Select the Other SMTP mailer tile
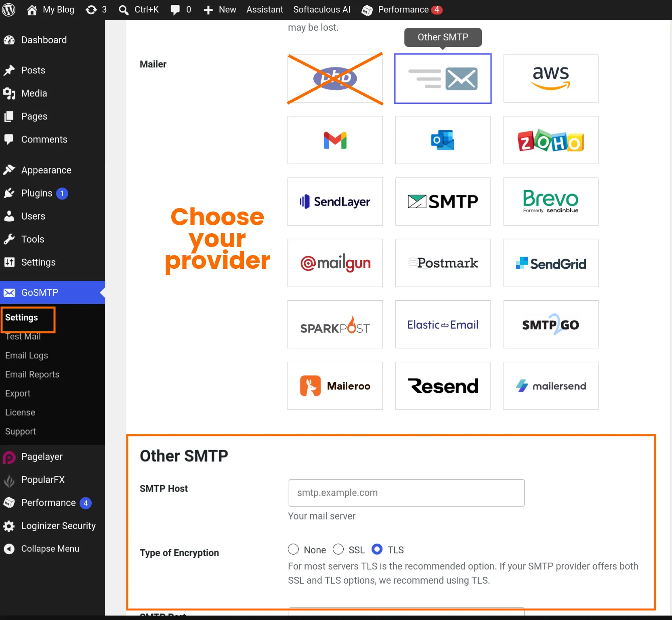This screenshot has height=620, width=672. click(443, 78)
